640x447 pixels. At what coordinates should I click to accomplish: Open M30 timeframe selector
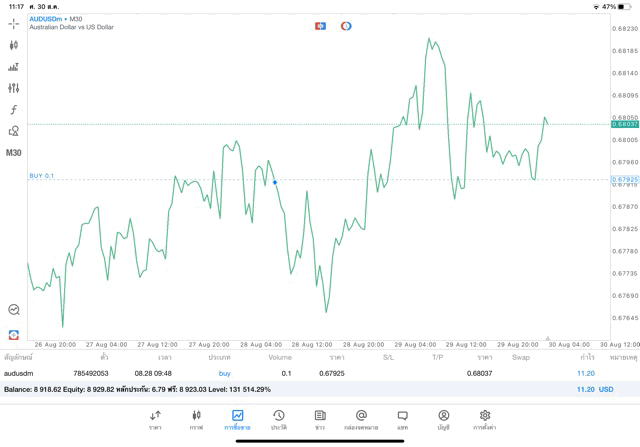click(14, 153)
